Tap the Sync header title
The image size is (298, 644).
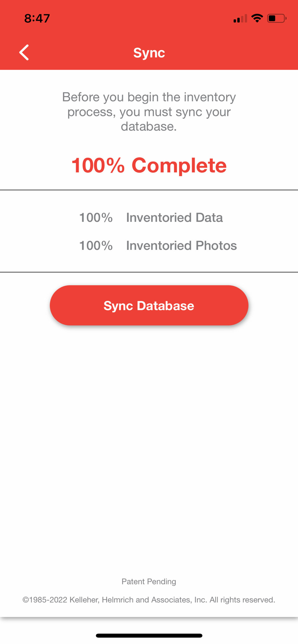(x=149, y=52)
